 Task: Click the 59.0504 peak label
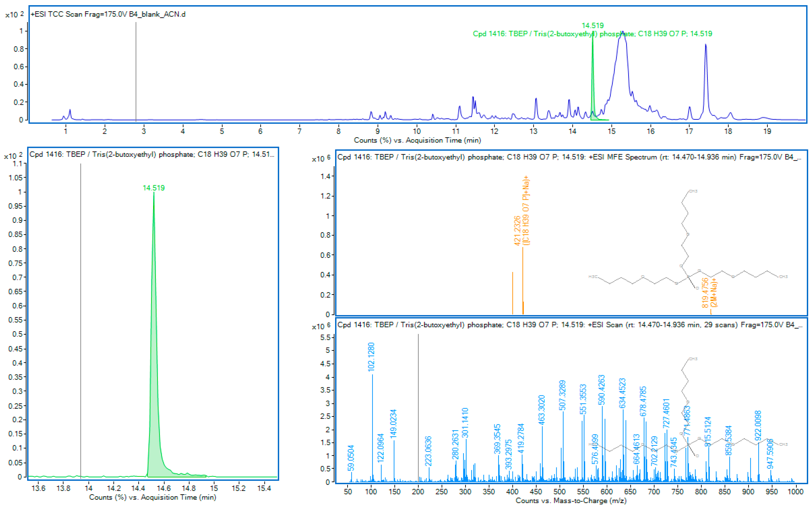[x=351, y=458]
